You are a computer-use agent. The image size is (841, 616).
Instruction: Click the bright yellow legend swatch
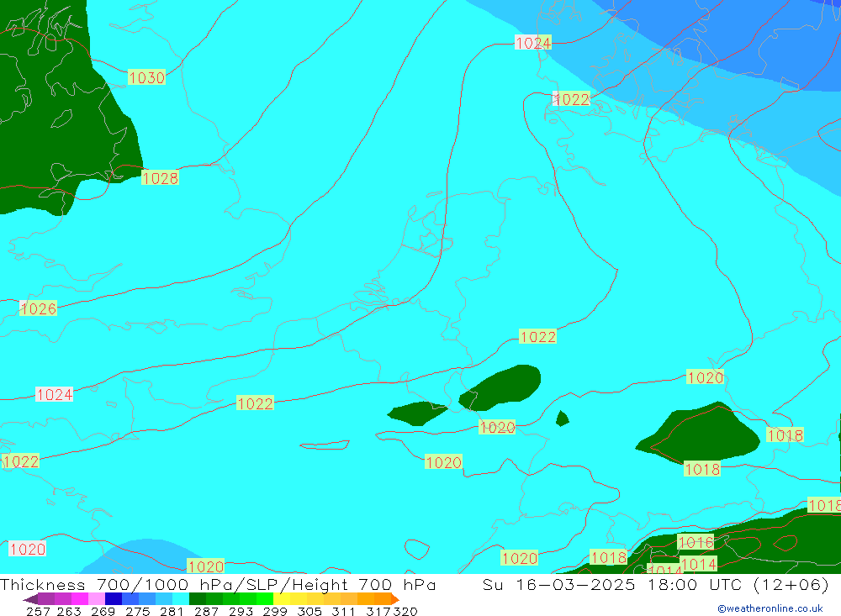282,599
